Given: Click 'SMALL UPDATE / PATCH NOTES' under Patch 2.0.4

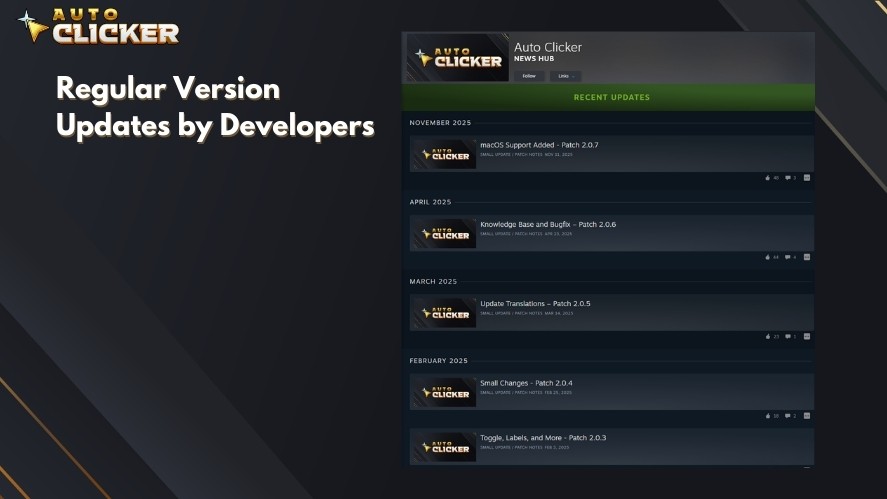Looking at the screenshot, I should 511,392.
